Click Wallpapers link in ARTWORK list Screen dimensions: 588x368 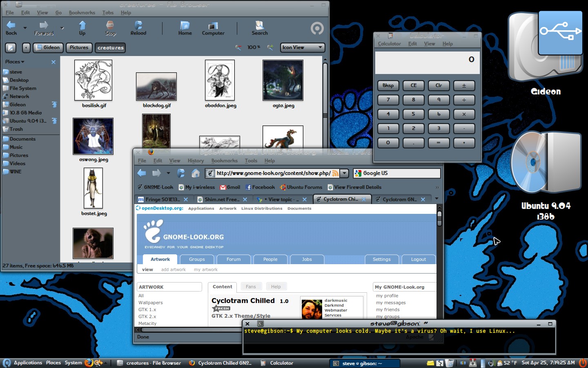click(150, 303)
